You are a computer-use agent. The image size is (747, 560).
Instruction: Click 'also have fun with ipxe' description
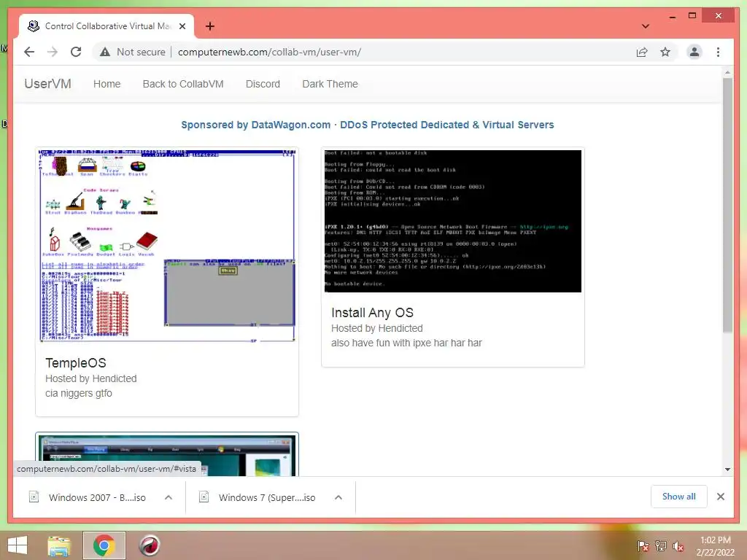click(406, 343)
